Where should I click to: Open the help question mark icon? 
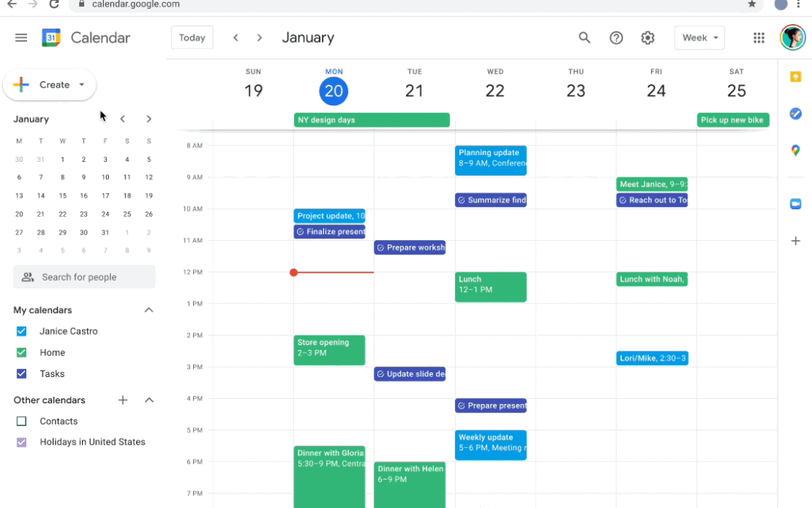tap(616, 38)
